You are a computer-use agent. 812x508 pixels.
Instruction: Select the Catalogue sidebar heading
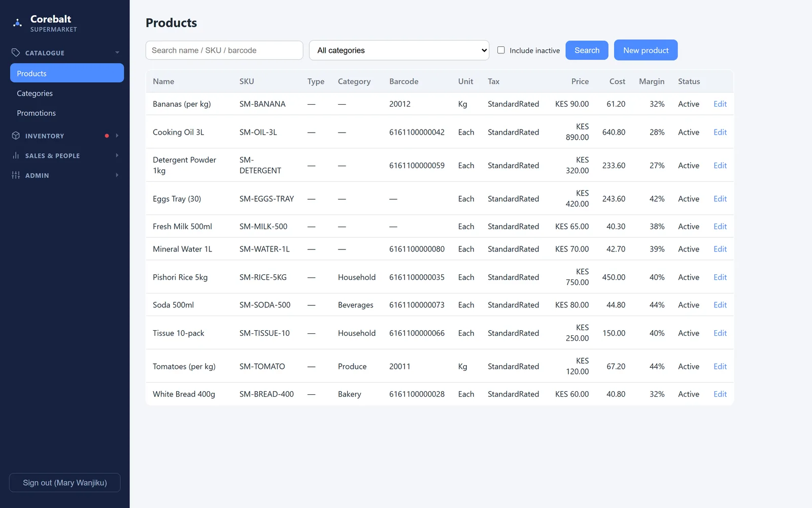coord(45,53)
